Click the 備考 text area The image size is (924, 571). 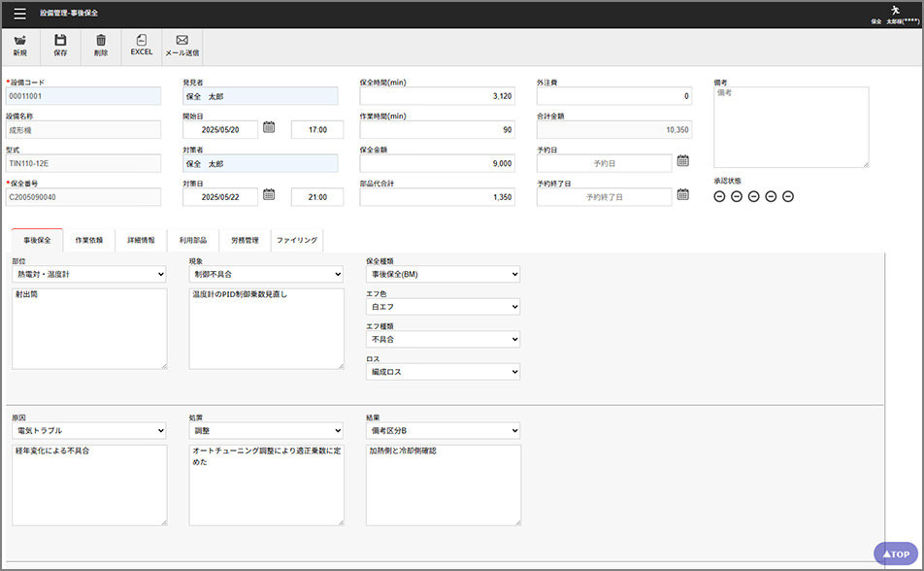[791, 127]
